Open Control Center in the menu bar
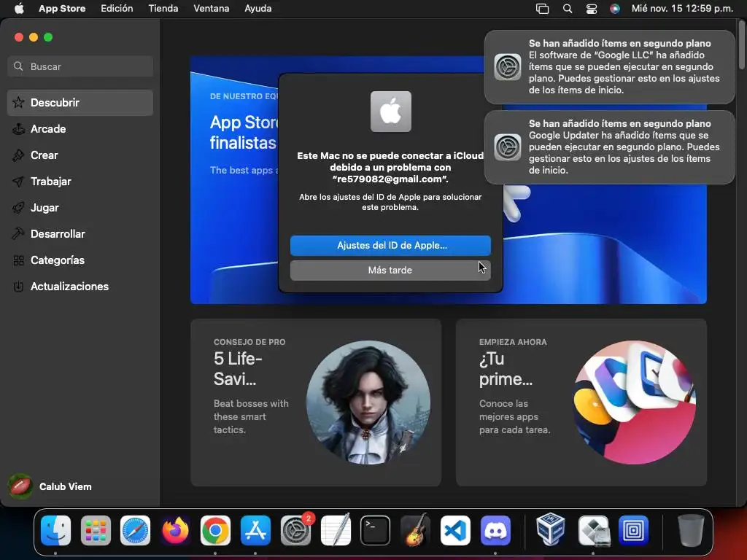The width and height of the screenshot is (747, 560). (x=591, y=9)
